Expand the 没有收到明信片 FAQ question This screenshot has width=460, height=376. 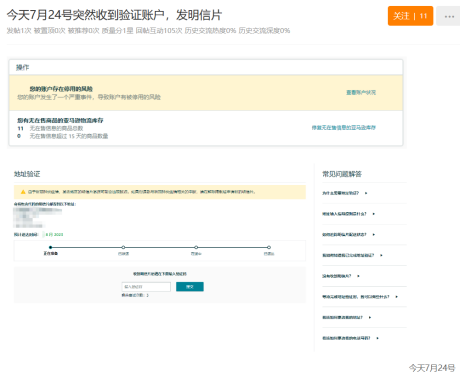[x=341, y=276]
